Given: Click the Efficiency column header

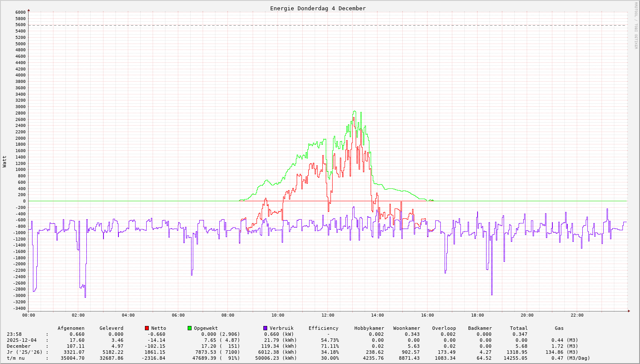Looking at the screenshot, I should (x=323, y=328).
